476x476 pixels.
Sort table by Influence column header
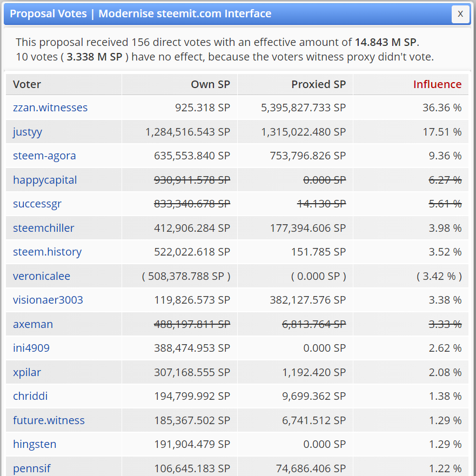[437, 84]
